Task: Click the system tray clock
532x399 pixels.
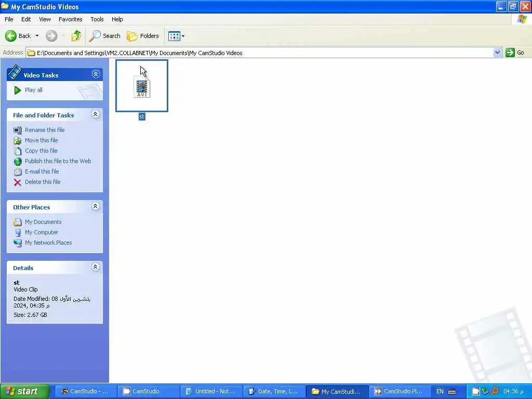Action: 513,391
